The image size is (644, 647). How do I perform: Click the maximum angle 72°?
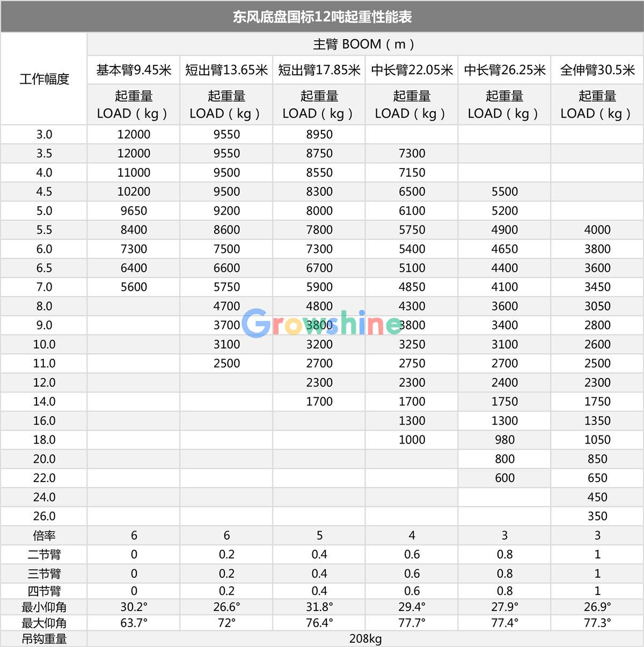(226, 623)
